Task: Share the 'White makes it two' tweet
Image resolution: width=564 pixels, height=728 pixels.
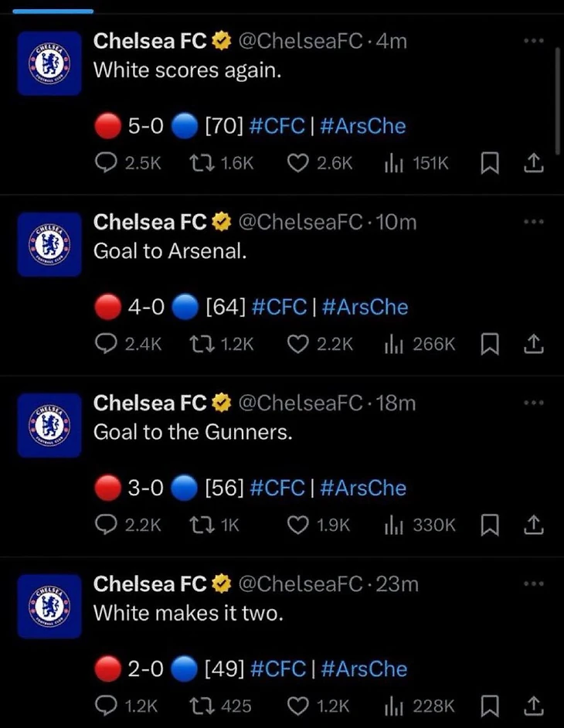Action: click(x=535, y=706)
